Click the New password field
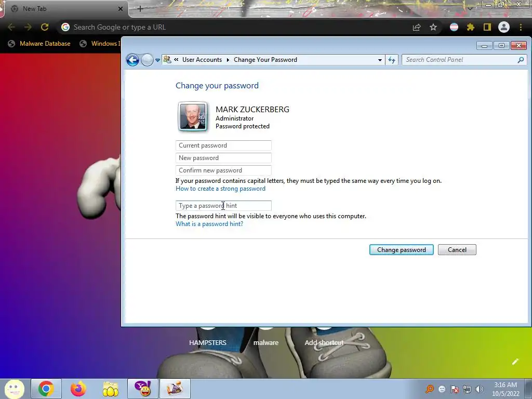Image resolution: width=532 pixels, height=399 pixels. pos(223,158)
